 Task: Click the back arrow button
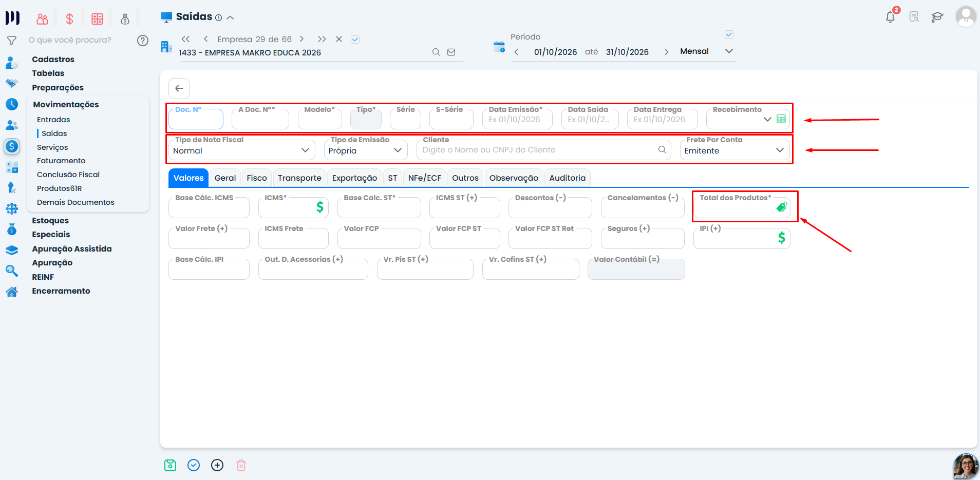[179, 88]
